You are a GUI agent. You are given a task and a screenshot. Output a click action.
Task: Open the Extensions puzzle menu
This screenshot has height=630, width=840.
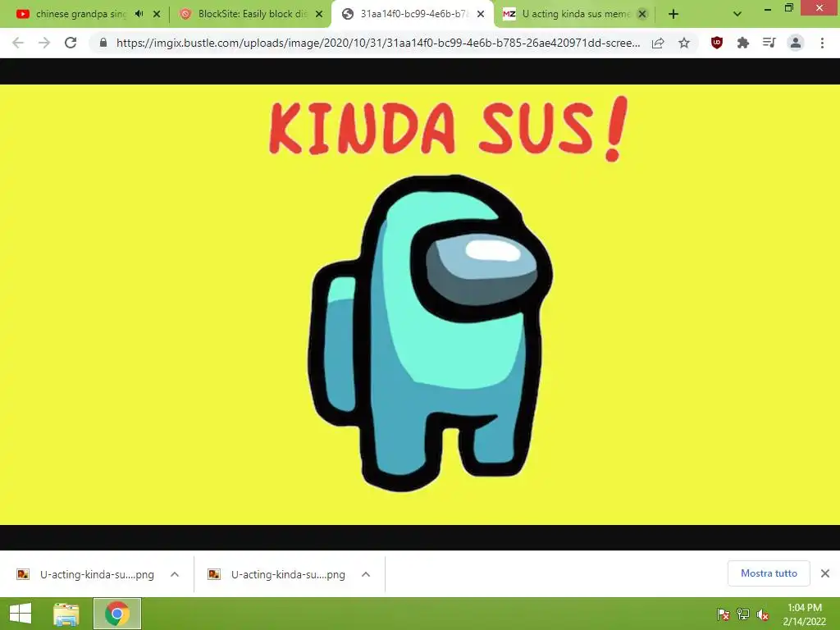pyautogui.click(x=743, y=43)
